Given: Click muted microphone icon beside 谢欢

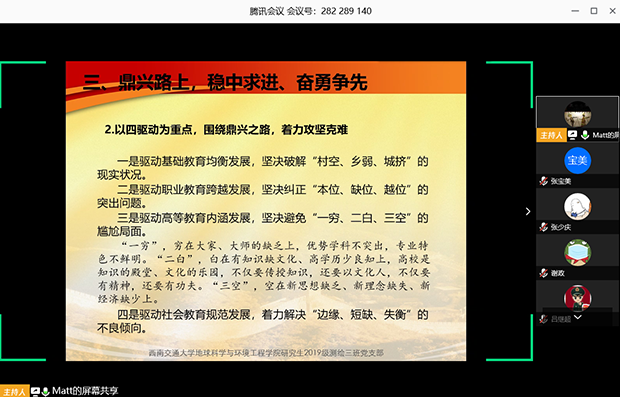Looking at the screenshot, I should point(544,273).
